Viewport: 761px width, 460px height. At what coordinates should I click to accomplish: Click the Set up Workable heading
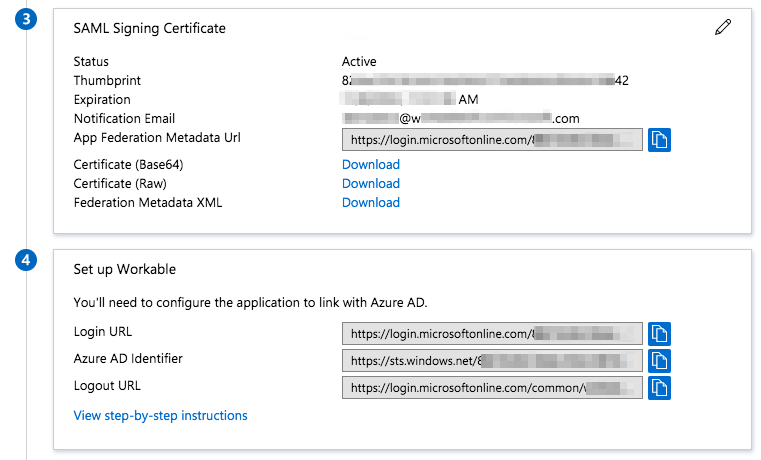[x=125, y=269]
